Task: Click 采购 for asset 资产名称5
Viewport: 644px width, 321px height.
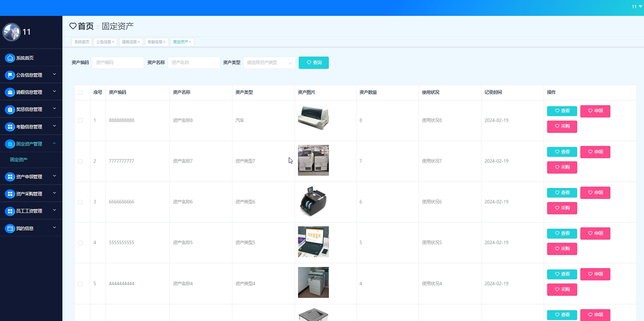Action: (562, 249)
